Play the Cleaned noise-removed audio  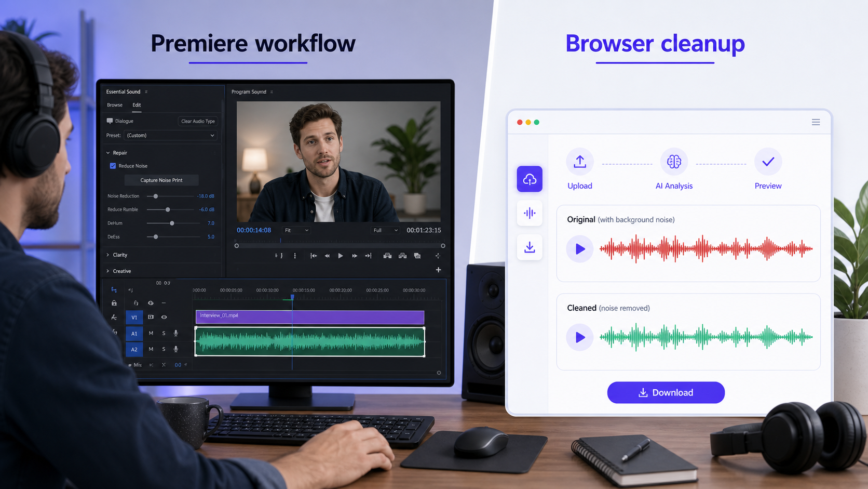pos(580,337)
